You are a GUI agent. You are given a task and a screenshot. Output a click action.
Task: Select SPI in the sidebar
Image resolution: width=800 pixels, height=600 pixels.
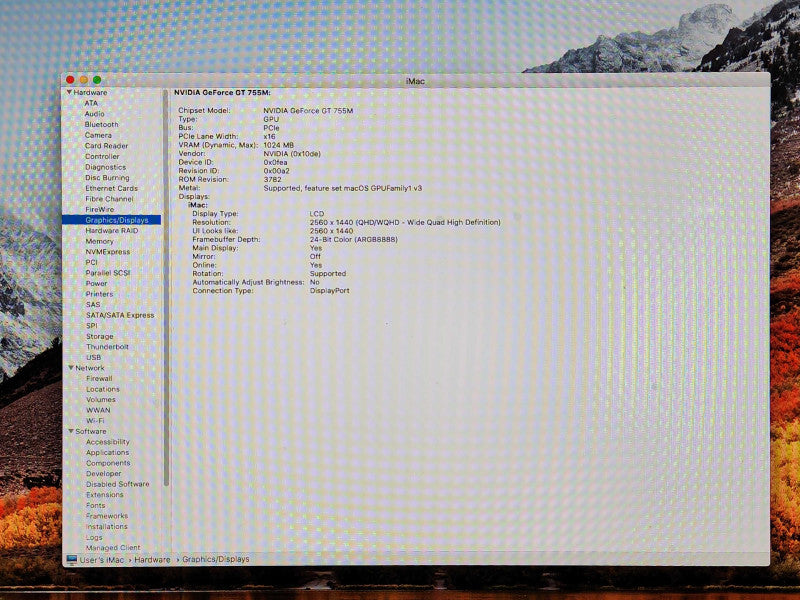(92, 326)
